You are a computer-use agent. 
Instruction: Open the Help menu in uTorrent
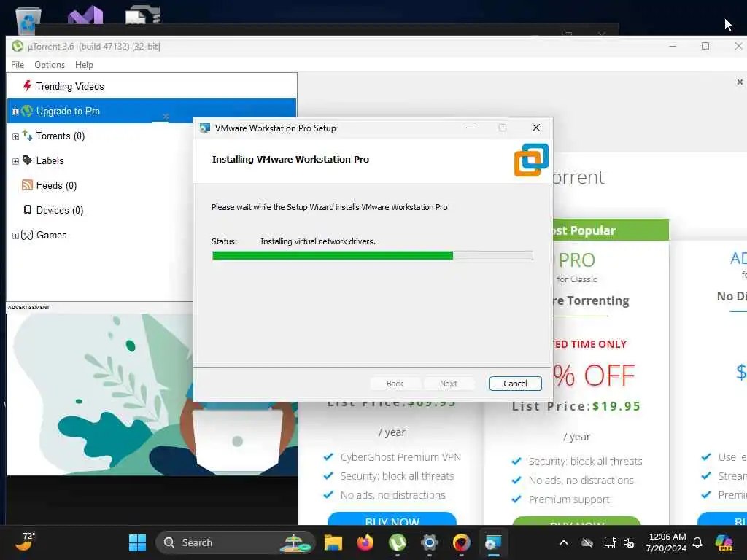tap(84, 64)
